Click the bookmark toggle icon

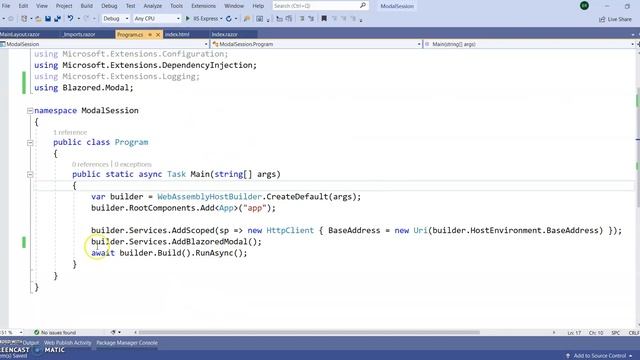click(x=324, y=19)
